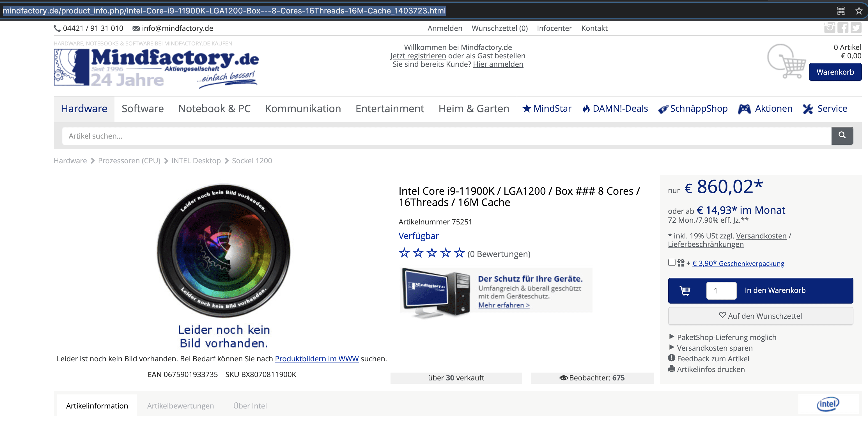Image resolution: width=868 pixels, height=427 pixels.
Task: Open Mindfactory Instagram icon
Action: pos(829,28)
